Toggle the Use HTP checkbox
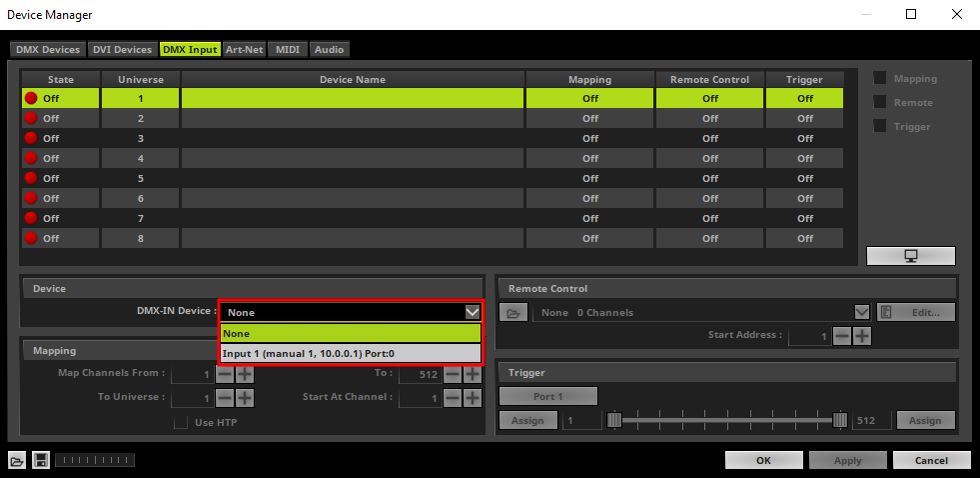Viewport: 980px width, 478px height. tap(181, 422)
